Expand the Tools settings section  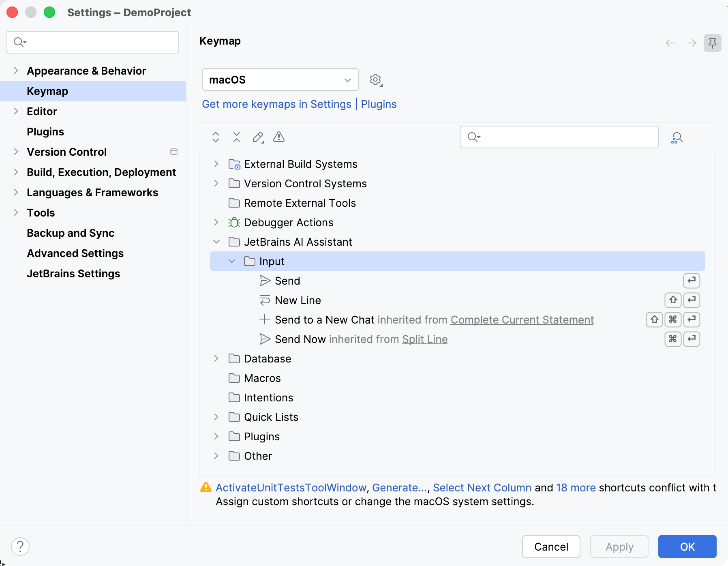[16, 212]
